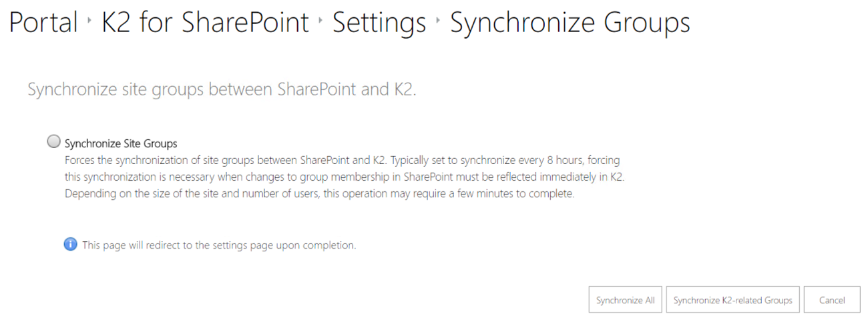Open K2 for SharePoint breadcrumb link
868x322 pixels.
tap(205, 23)
